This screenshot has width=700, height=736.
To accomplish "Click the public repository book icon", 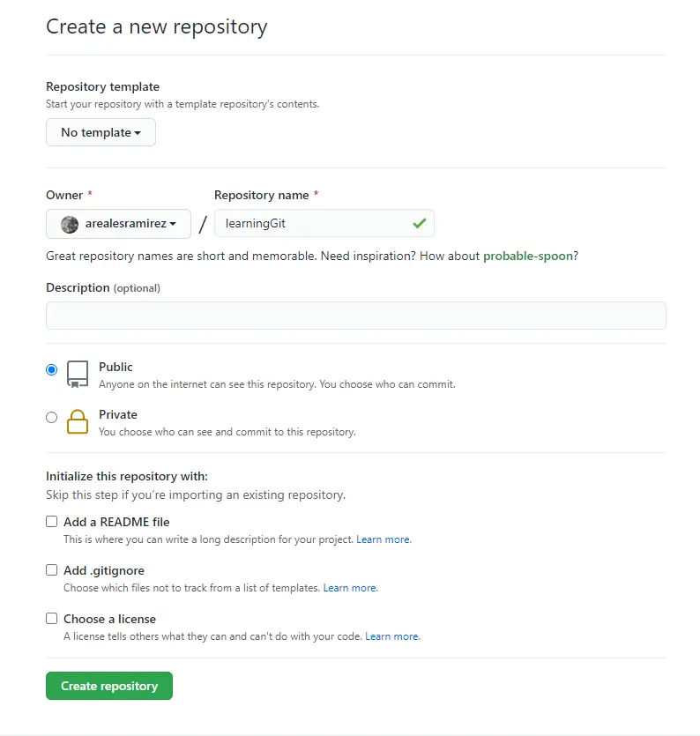I will (78, 374).
